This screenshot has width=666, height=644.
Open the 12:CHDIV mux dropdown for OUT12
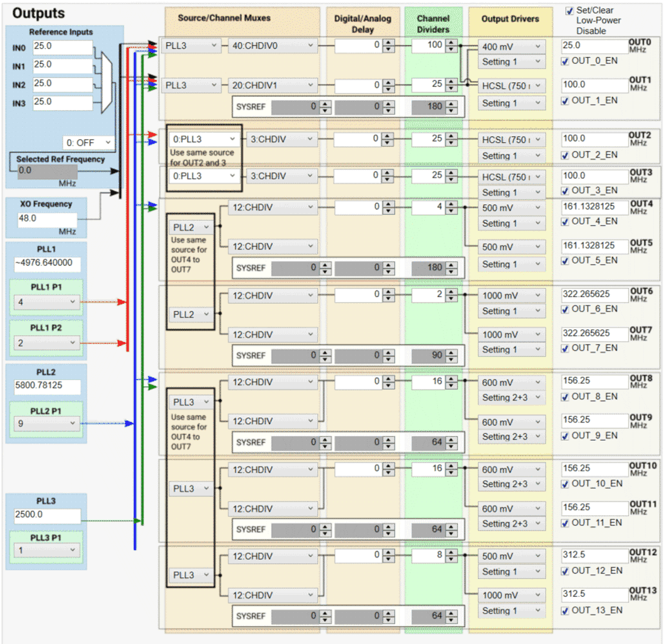pyautogui.click(x=273, y=555)
